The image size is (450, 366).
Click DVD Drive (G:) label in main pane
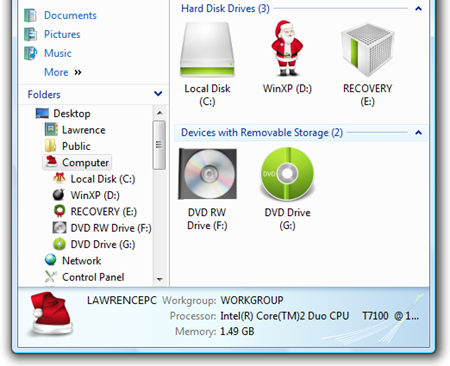tap(287, 219)
